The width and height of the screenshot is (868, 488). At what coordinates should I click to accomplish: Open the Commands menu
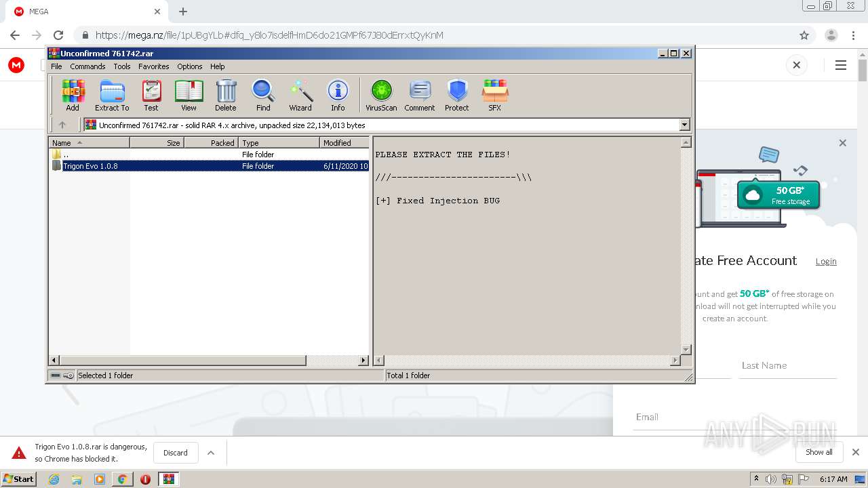[x=87, y=66]
